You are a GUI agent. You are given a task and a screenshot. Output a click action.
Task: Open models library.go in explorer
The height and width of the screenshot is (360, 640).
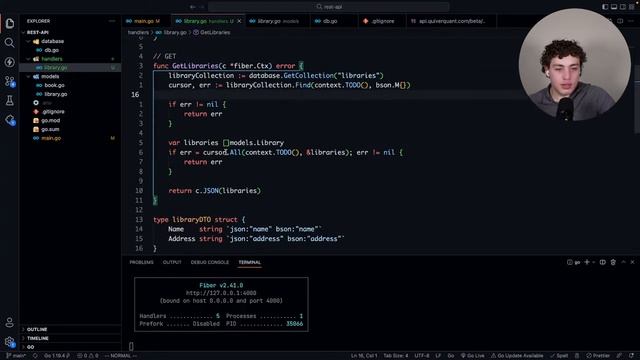[70, 94]
